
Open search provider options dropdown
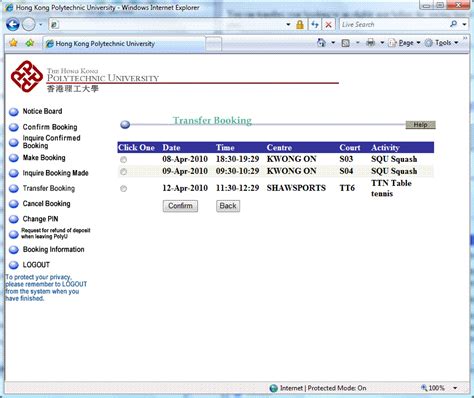point(464,24)
